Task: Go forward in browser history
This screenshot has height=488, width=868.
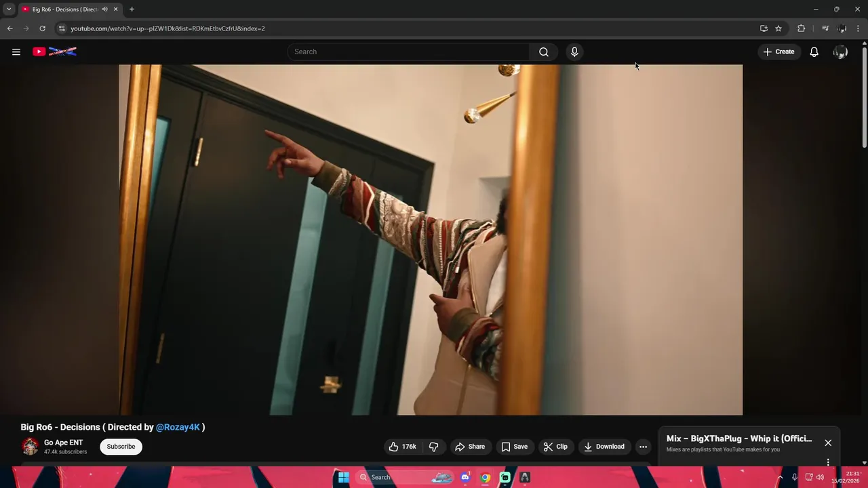Action: click(26, 28)
